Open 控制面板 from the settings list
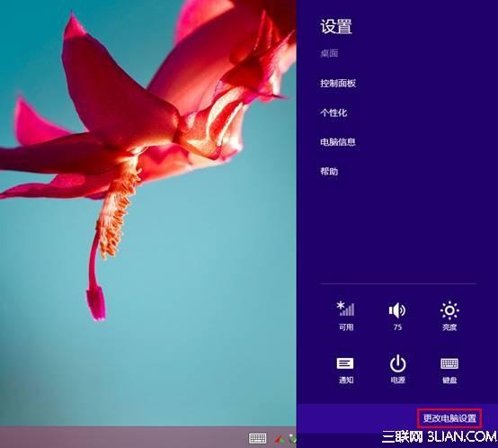The width and height of the screenshot is (498, 448). 338,84
